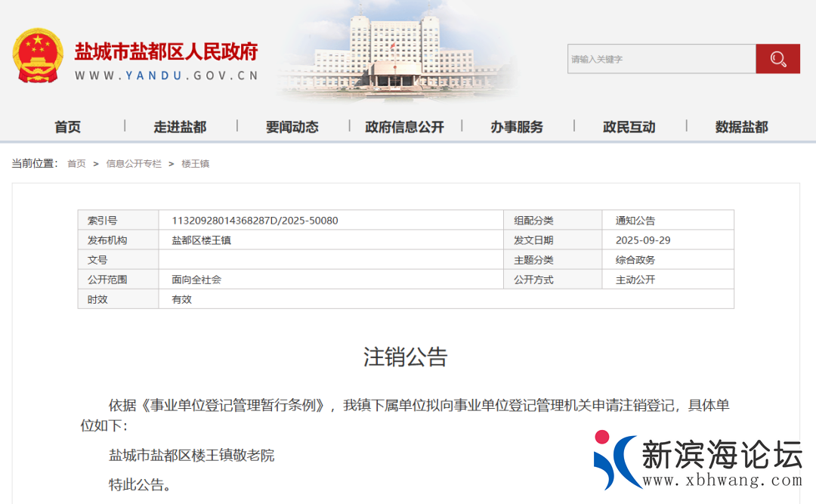Click the index number 11320928014368287D/2025-50080
This screenshot has height=504, width=816.
pos(255,221)
